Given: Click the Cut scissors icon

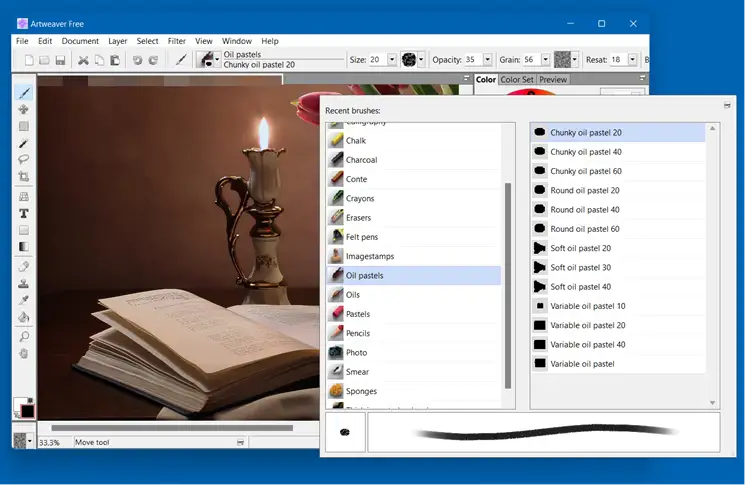Looking at the screenshot, I should 83,60.
